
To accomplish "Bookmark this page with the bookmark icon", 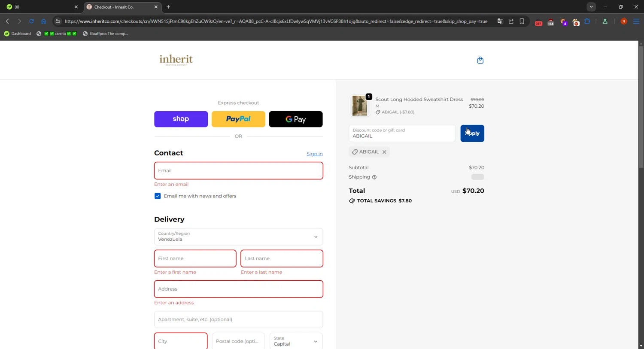I will 522,21.
